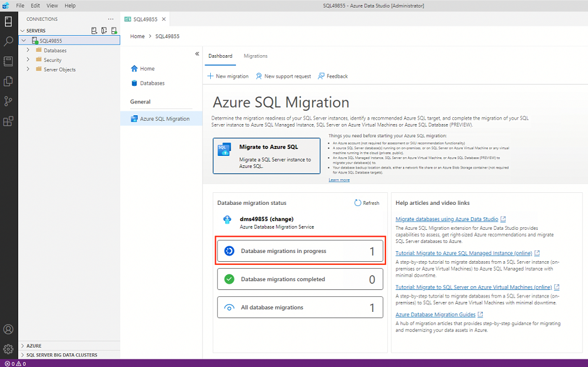Open the Search icon in activity bar
This screenshot has height=367, width=588.
tap(8, 41)
